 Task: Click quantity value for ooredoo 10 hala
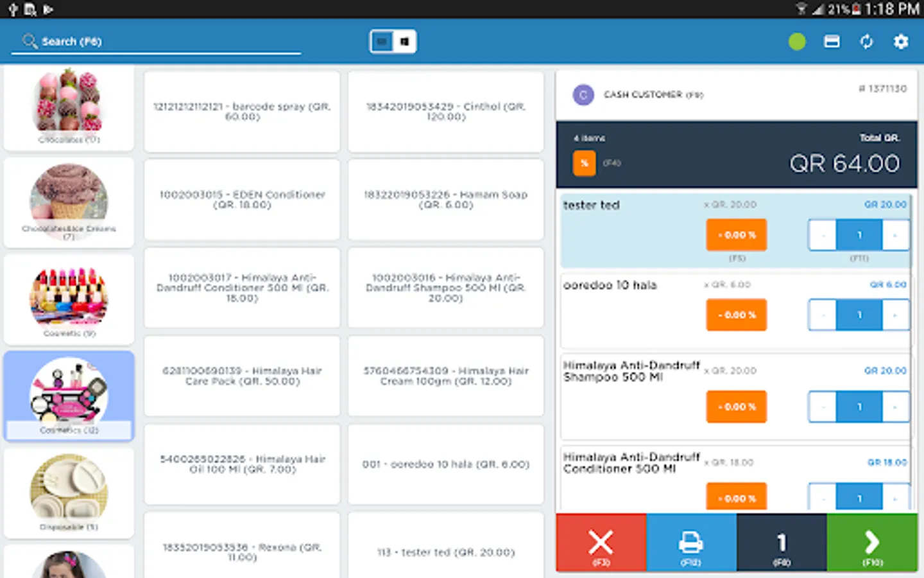[x=859, y=315]
